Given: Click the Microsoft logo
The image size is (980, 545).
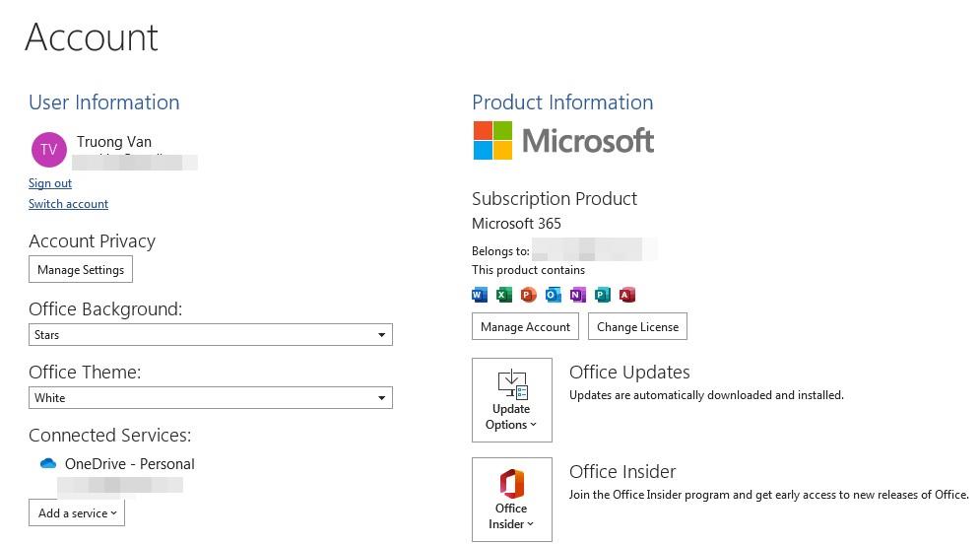Looking at the screenshot, I should [563, 141].
